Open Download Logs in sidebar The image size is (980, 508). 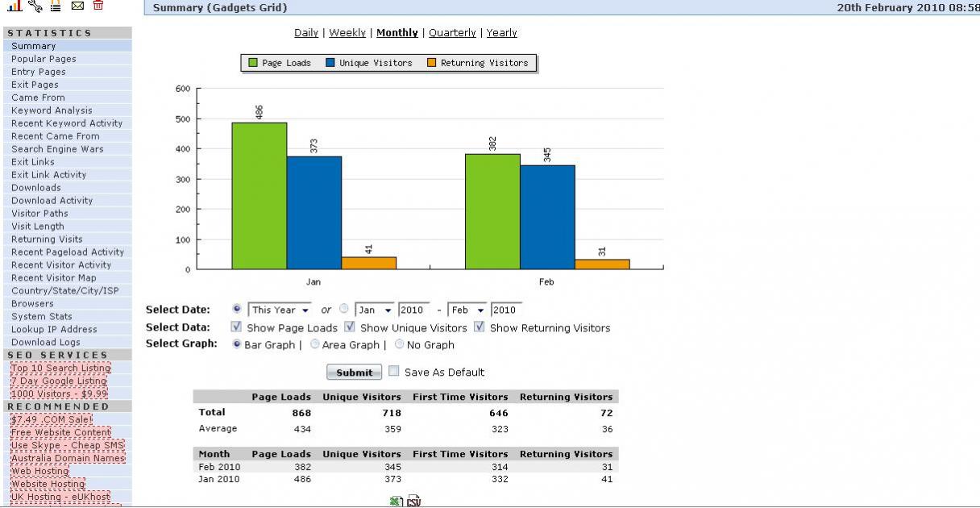pos(68,343)
